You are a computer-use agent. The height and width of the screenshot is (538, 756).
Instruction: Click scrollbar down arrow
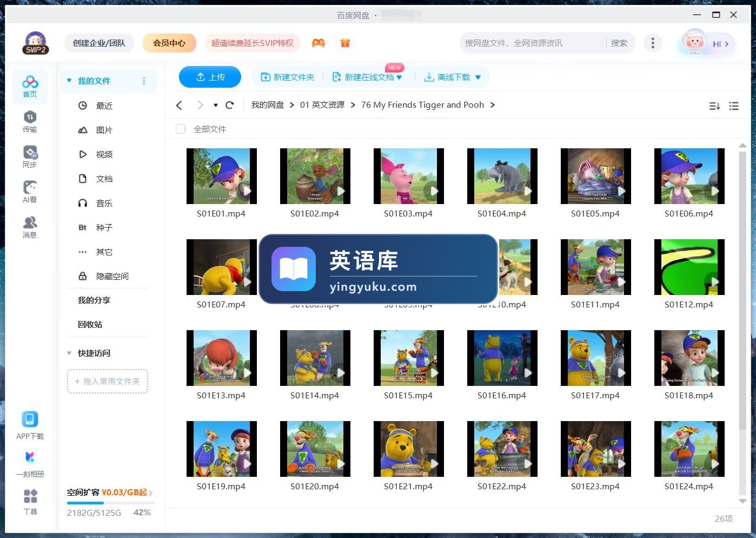pyautogui.click(x=742, y=501)
